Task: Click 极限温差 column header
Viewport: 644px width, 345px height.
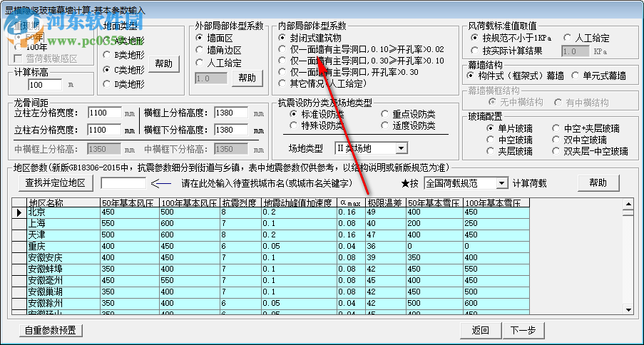Action: [x=385, y=203]
